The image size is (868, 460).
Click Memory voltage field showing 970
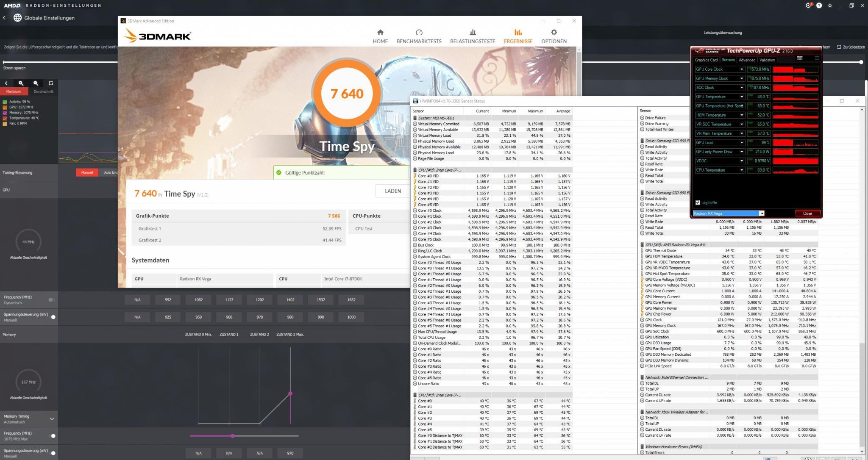pyautogui.click(x=290, y=453)
